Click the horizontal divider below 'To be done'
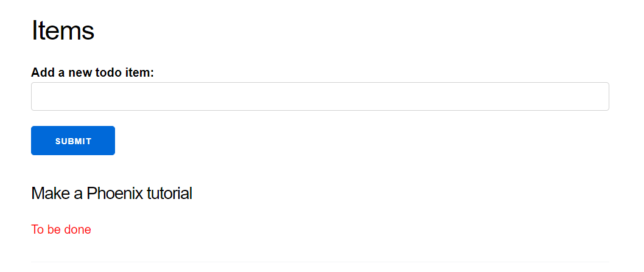This screenshot has height=272, width=644. [320, 262]
